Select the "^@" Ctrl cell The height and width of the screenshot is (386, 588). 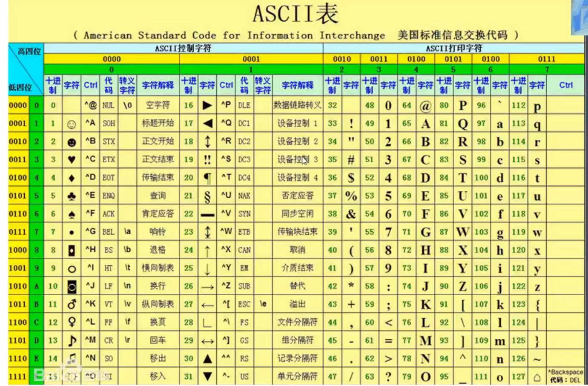(90, 105)
